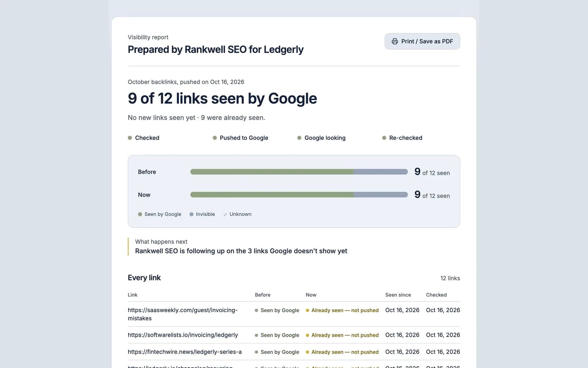Click Already seen status in softwarelists row
588x368 pixels.
(x=342, y=335)
